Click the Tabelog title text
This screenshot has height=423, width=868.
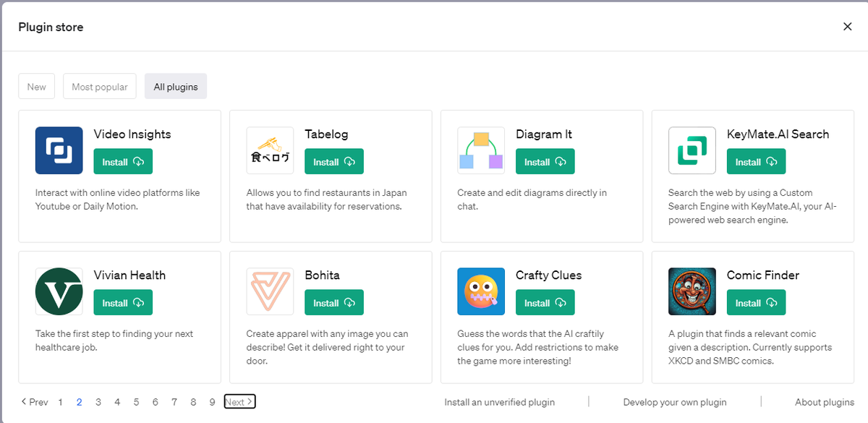click(326, 134)
